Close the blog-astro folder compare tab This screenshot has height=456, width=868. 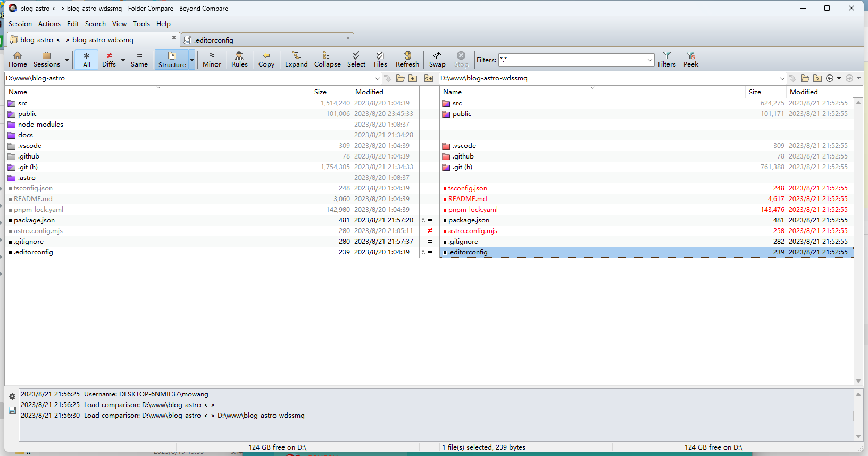(174, 38)
